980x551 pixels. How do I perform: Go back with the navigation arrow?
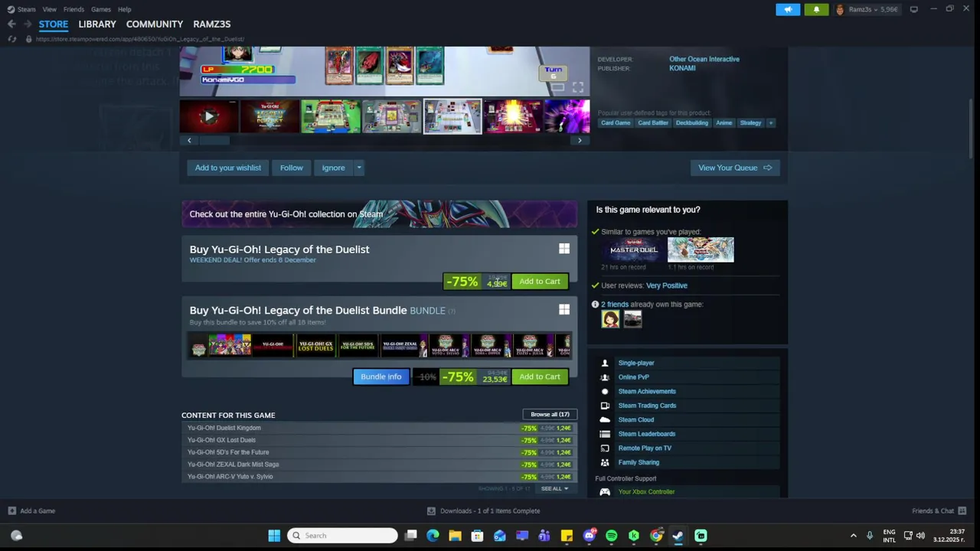pos(11,24)
